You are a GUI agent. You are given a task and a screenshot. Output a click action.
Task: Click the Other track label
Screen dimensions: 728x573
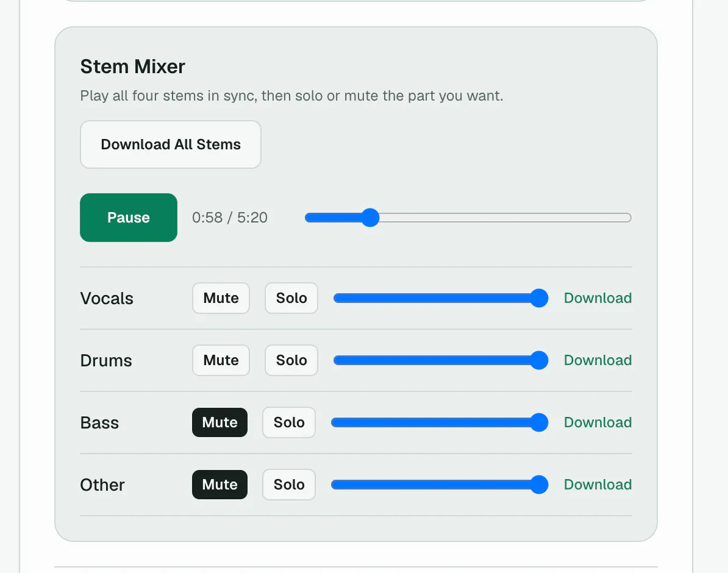(102, 485)
